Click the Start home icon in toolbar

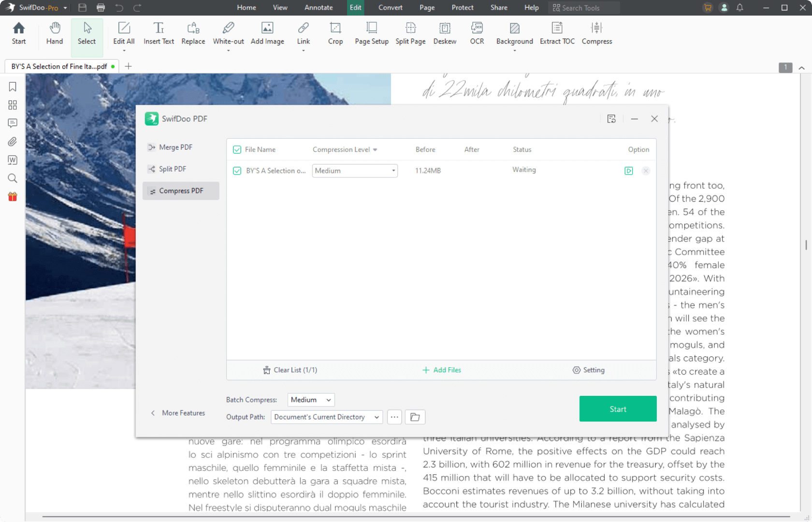(x=19, y=34)
